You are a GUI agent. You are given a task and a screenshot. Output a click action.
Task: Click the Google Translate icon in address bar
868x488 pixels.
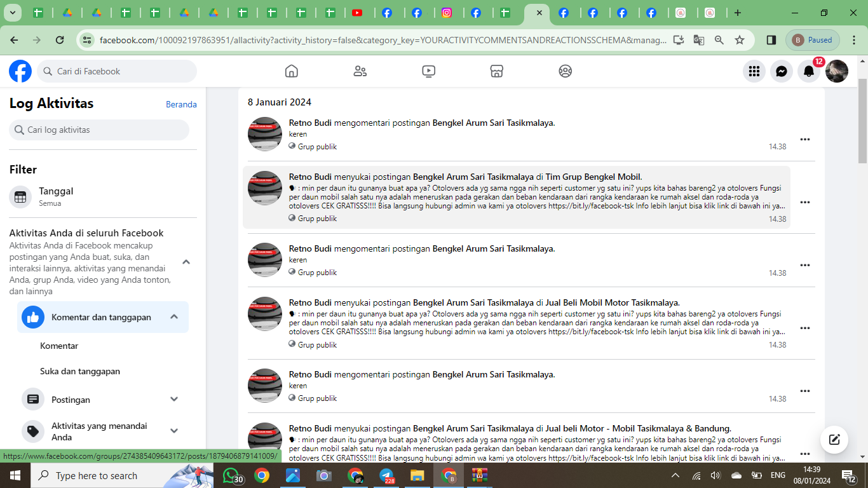pyautogui.click(x=699, y=40)
